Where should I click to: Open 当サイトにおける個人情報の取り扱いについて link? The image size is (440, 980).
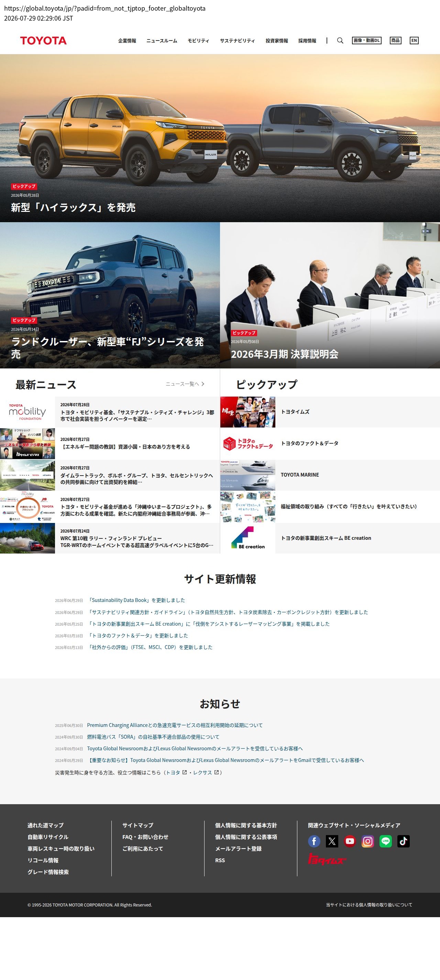(369, 905)
